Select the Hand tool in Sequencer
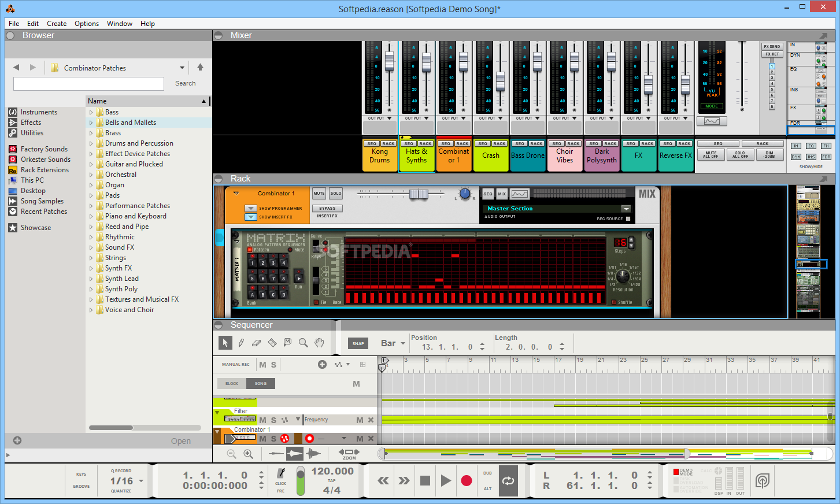 (x=319, y=343)
